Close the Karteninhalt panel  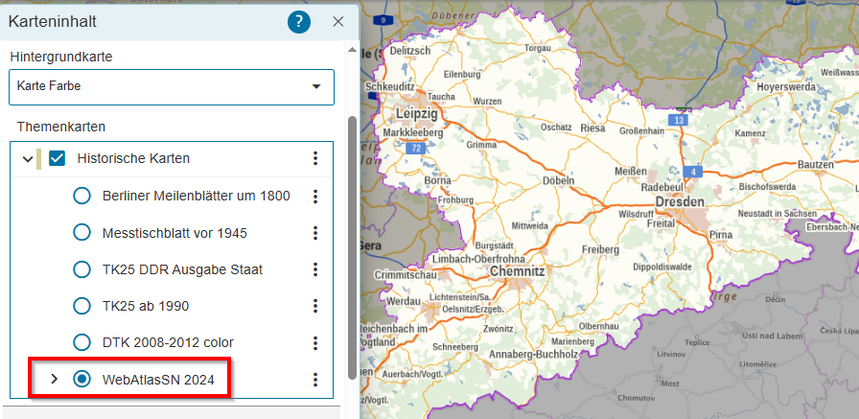[x=338, y=22]
